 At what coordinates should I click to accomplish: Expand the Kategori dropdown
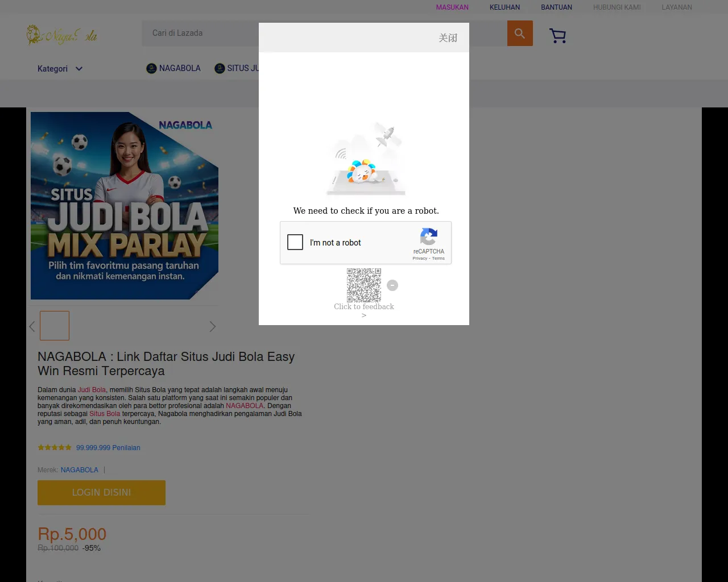60,69
